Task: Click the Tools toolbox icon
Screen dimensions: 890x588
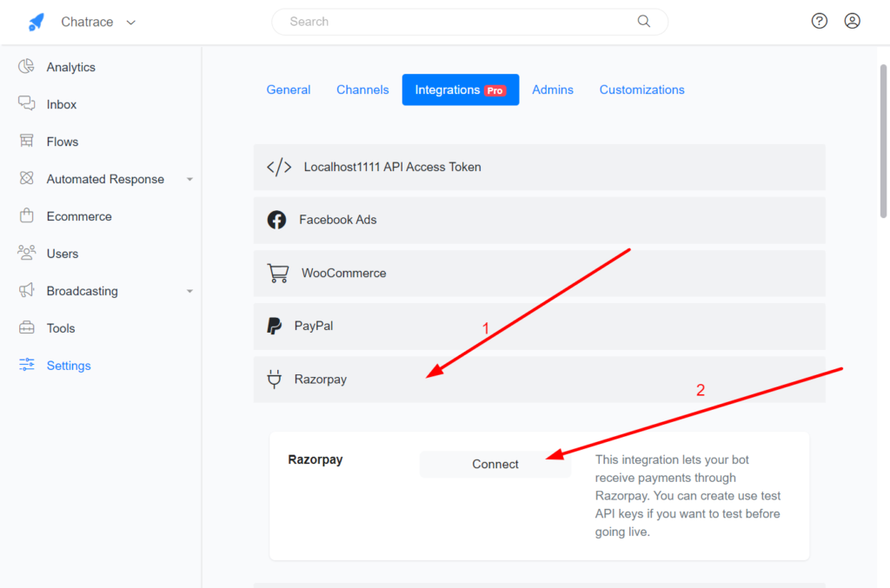Action: click(26, 327)
